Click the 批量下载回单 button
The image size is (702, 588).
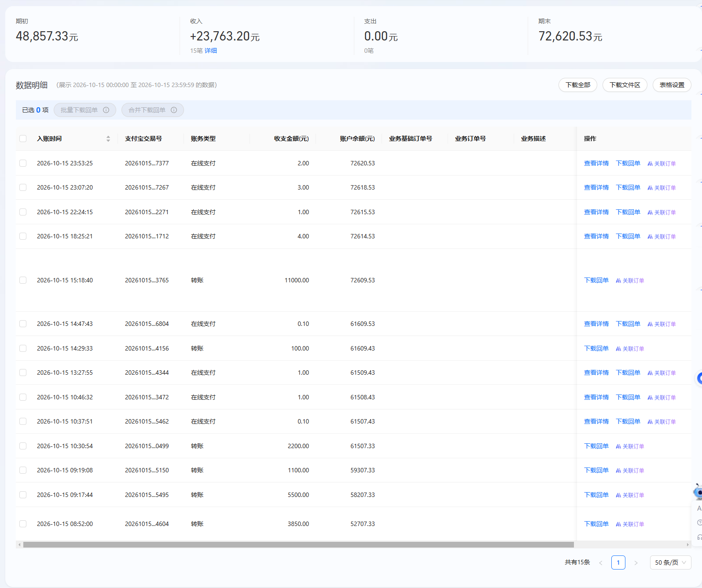[x=85, y=110]
